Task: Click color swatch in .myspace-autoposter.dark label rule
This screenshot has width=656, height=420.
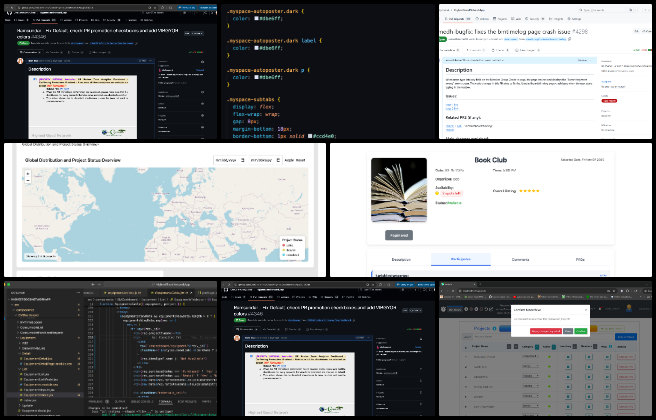Action: [x=257, y=48]
